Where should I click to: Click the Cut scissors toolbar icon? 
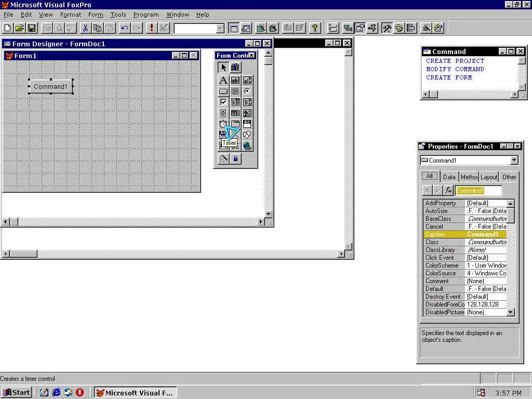[x=85, y=28]
